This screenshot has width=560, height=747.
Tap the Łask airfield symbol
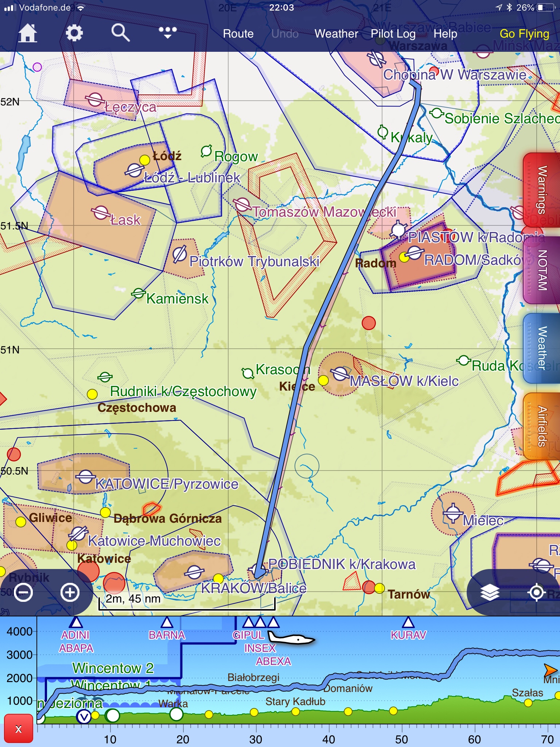[x=101, y=213]
